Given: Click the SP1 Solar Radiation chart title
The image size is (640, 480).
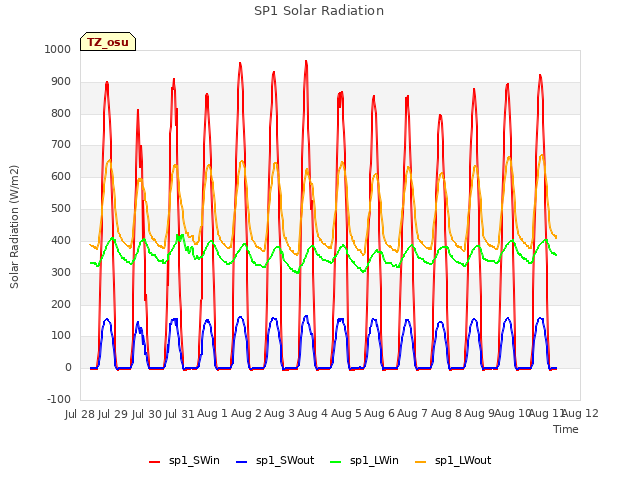Looking at the screenshot, I should pyautogui.click(x=319, y=11).
